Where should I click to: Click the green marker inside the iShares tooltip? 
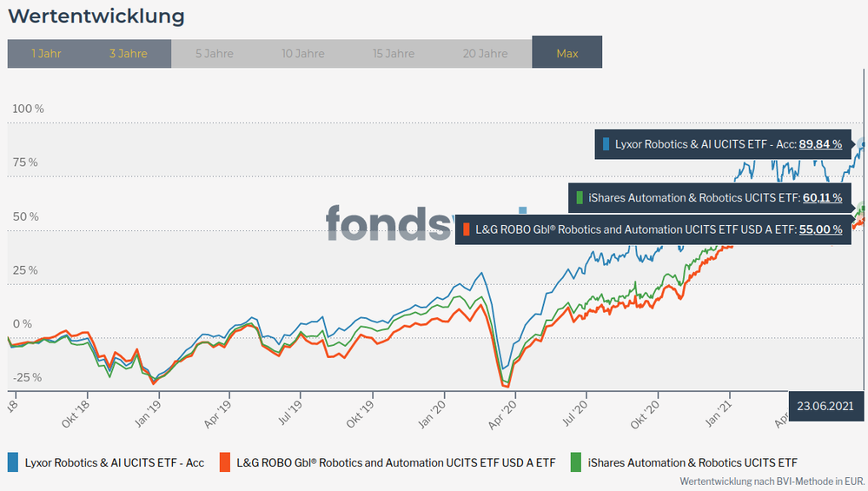point(580,198)
